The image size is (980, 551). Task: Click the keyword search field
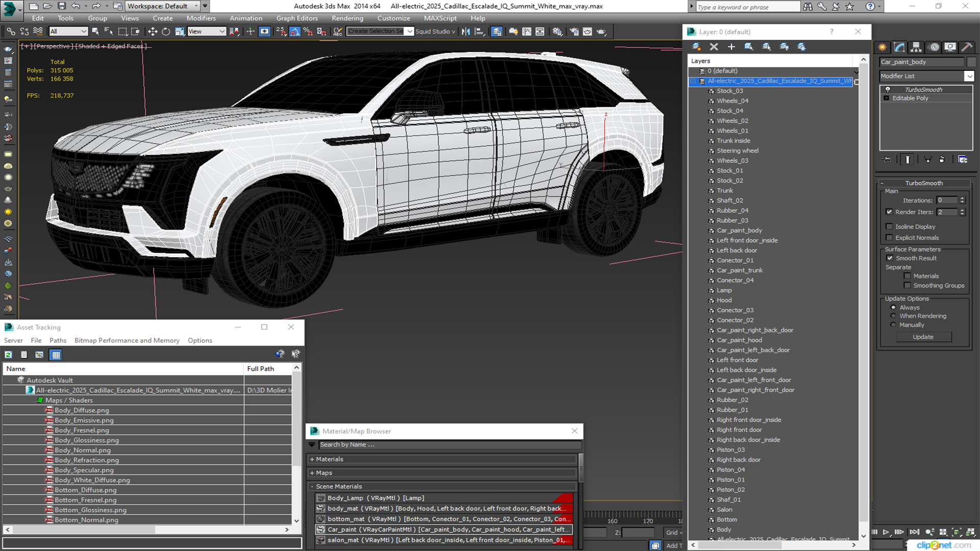pos(748,7)
